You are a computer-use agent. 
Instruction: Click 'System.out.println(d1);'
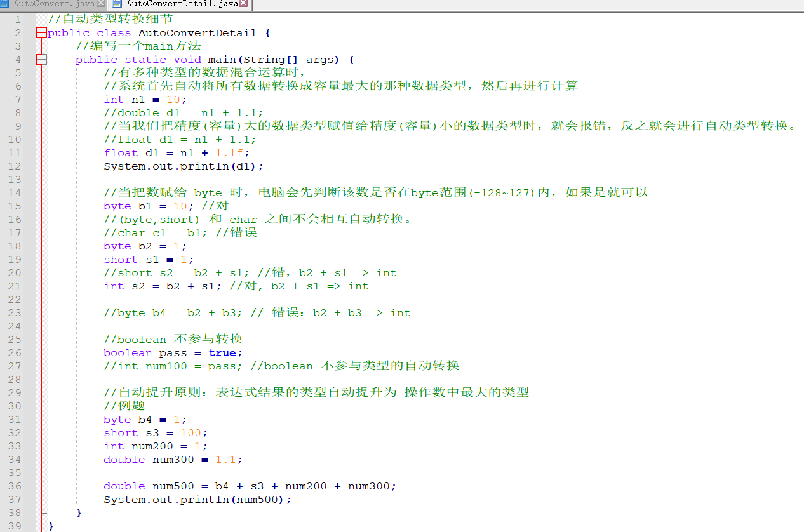tap(184, 166)
